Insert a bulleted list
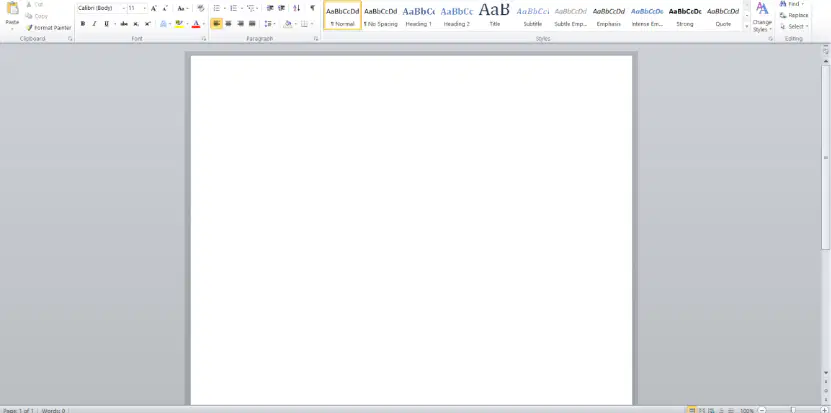This screenshot has height=413, width=831. [x=216, y=8]
